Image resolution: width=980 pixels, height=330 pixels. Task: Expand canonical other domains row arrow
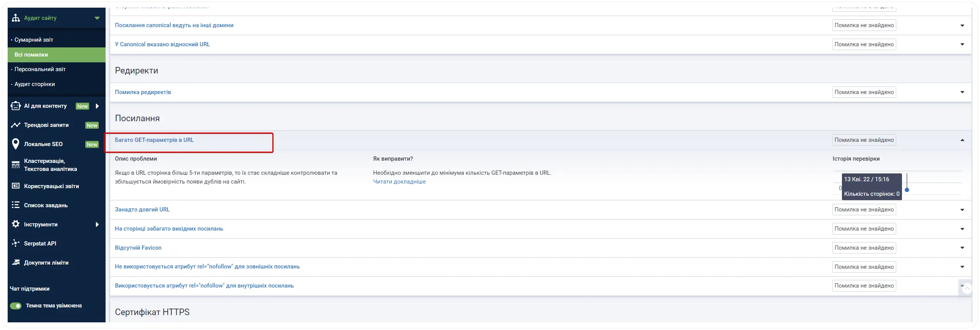(962, 26)
